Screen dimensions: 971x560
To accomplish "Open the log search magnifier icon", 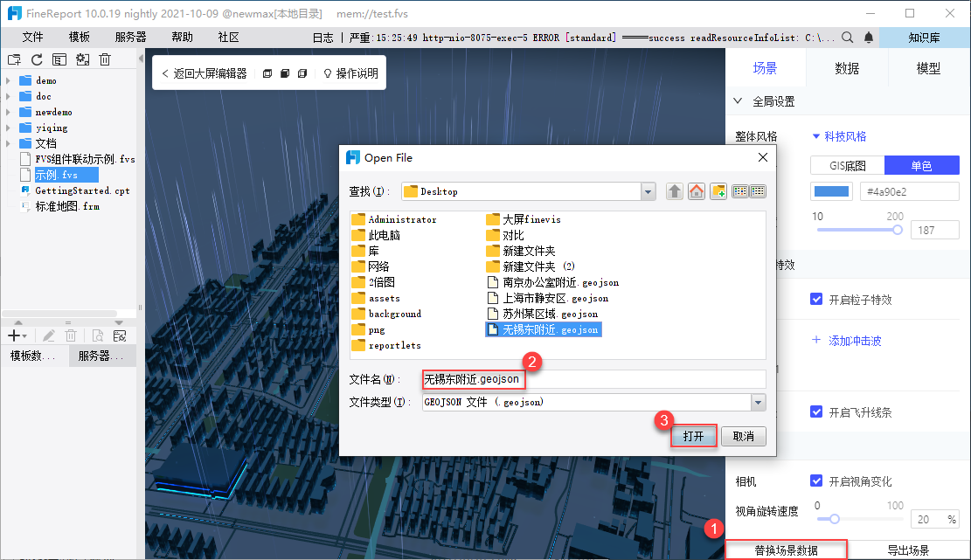I will [x=847, y=37].
